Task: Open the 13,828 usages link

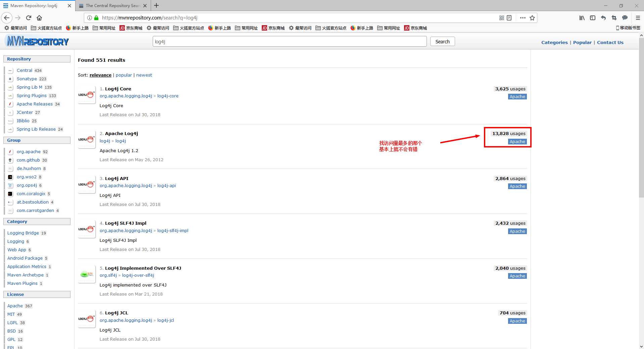Action: (x=509, y=133)
